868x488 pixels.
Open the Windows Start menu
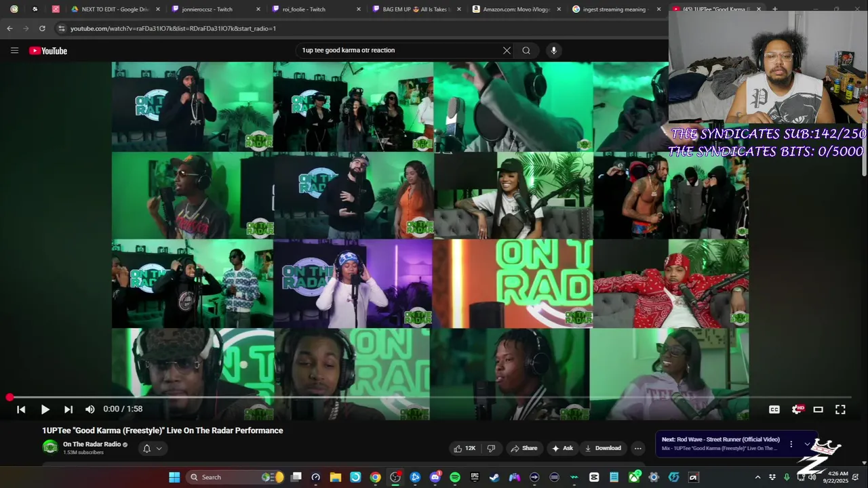174,477
